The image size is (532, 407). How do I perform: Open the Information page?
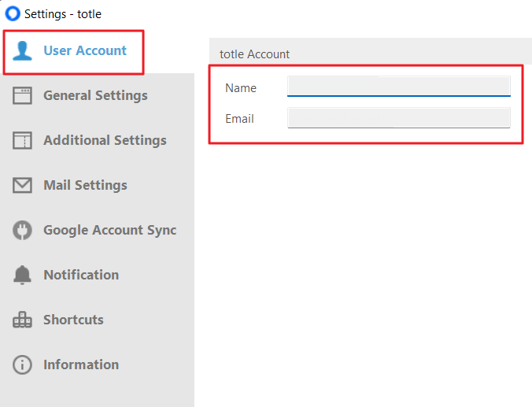[x=97, y=364]
